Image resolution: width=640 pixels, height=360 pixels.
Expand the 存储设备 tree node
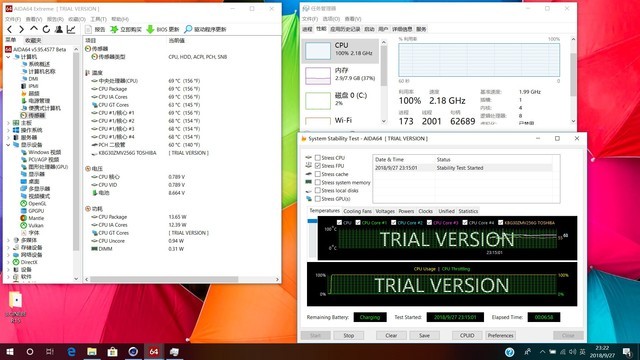(x=9, y=247)
